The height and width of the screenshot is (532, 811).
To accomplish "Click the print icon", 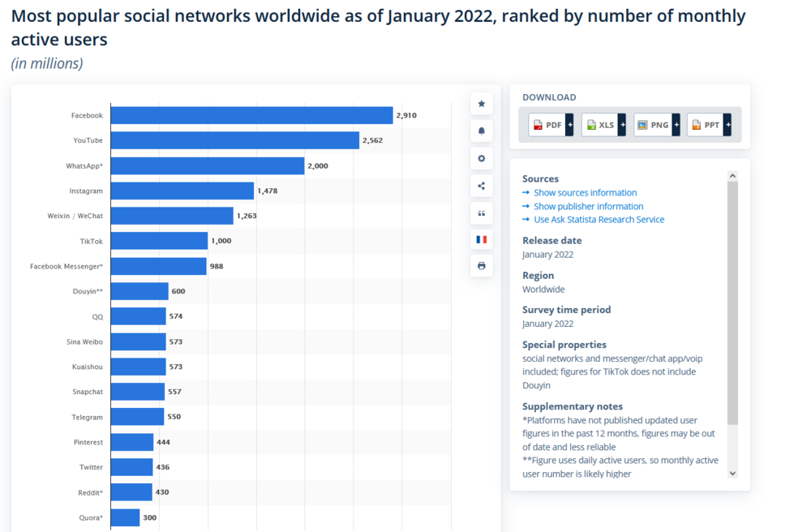I will click(x=481, y=266).
